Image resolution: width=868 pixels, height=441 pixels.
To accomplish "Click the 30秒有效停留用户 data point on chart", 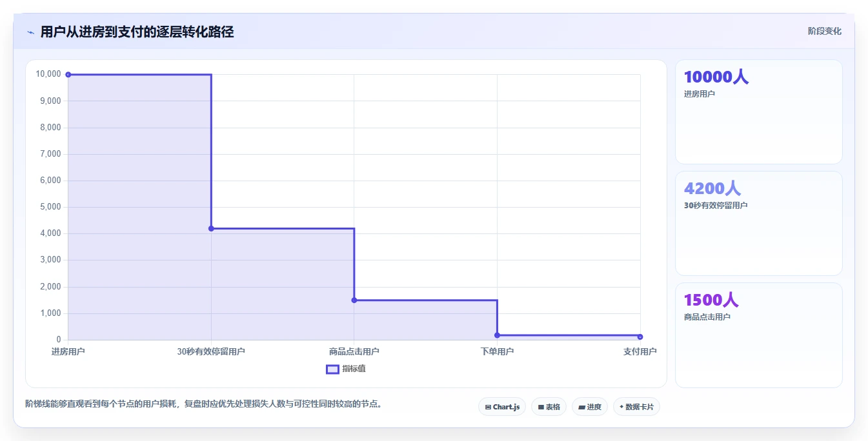I will pos(211,228).
